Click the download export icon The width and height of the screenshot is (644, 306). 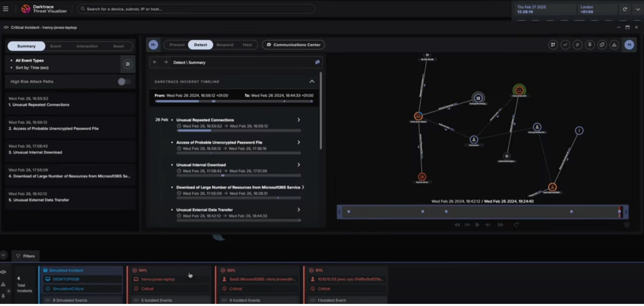pos(614,45)
